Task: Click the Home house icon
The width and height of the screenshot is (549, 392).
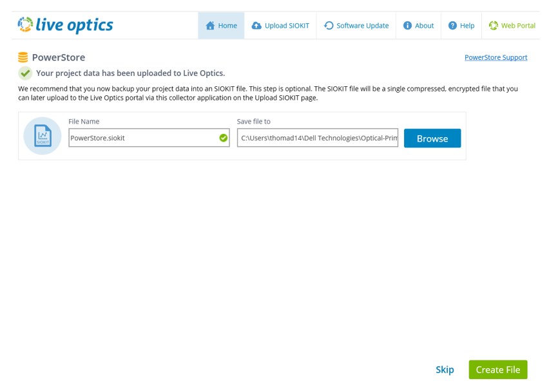Action: (x=210, y=26)
